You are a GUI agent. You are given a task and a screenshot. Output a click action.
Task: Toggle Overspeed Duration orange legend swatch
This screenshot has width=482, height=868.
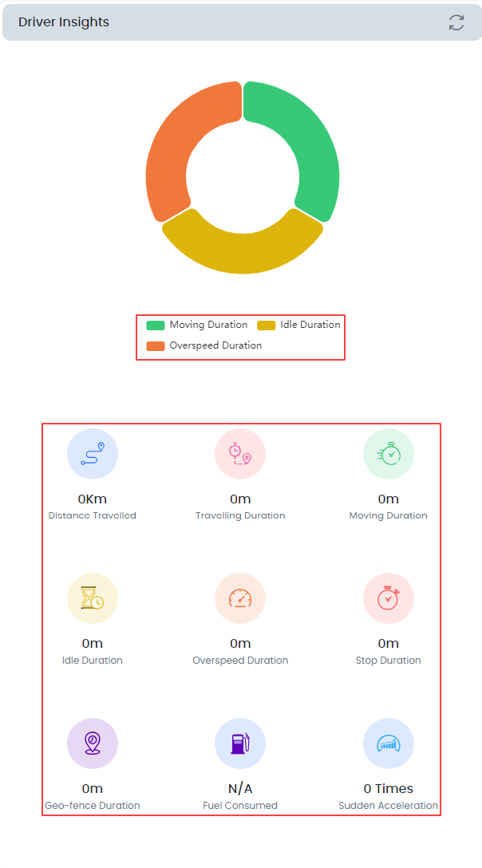click(x=155, y=346)
